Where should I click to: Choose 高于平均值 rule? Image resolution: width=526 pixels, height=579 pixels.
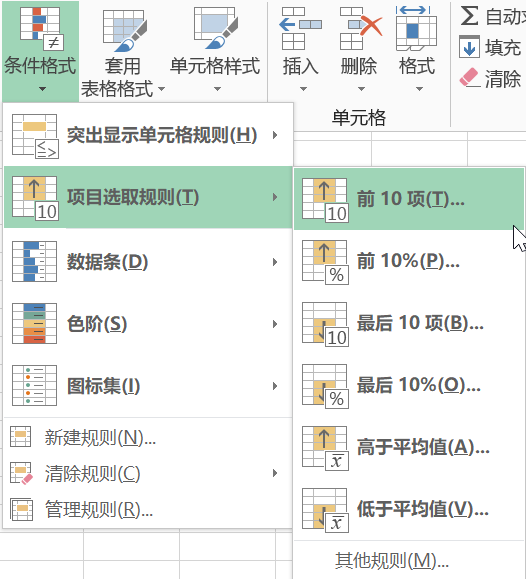tap(409, 447)
